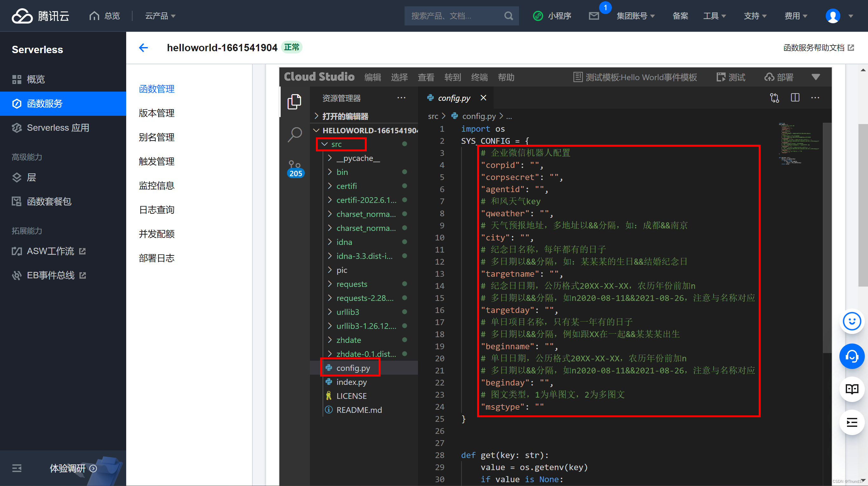Open the 支持 dropdown
Image resolution: width=868 pixels, height=486 pixels.
point(755,16)
